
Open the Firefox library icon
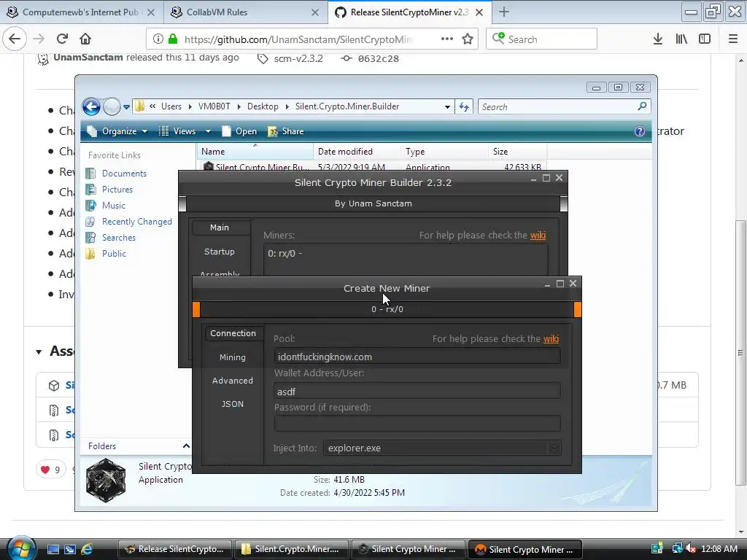(x=681, y=39)
